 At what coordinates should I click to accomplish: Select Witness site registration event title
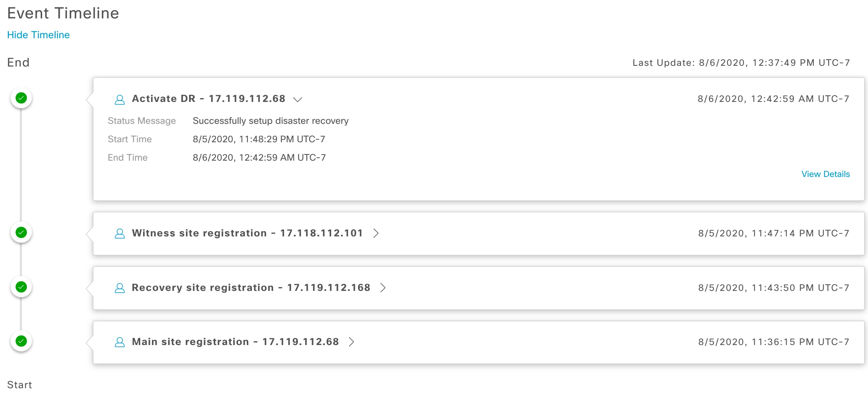click(x=247, y=233)
